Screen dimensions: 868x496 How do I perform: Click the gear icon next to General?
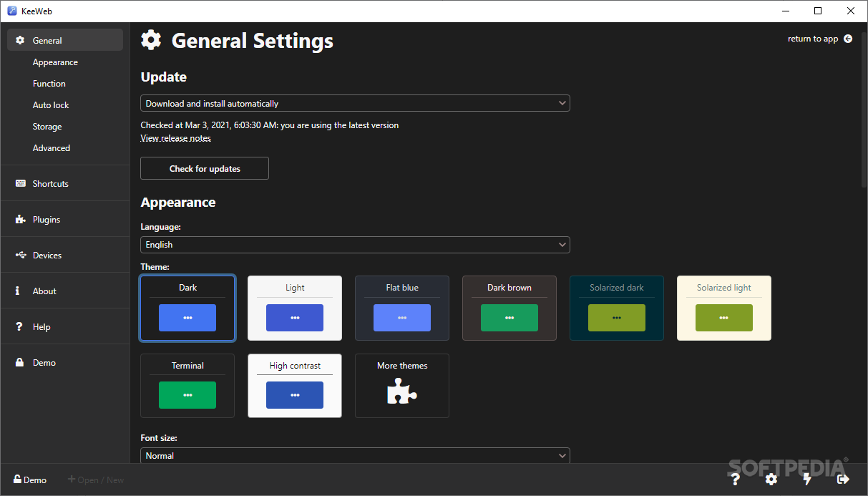(20, 41)
